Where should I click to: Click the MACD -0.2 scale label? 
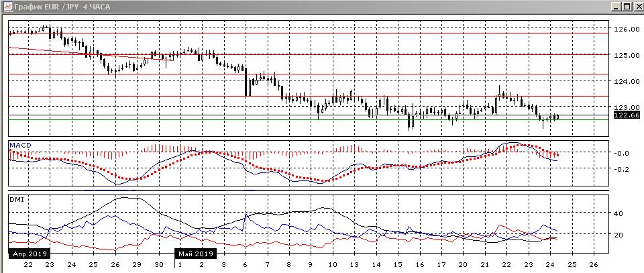pos(623,169)
